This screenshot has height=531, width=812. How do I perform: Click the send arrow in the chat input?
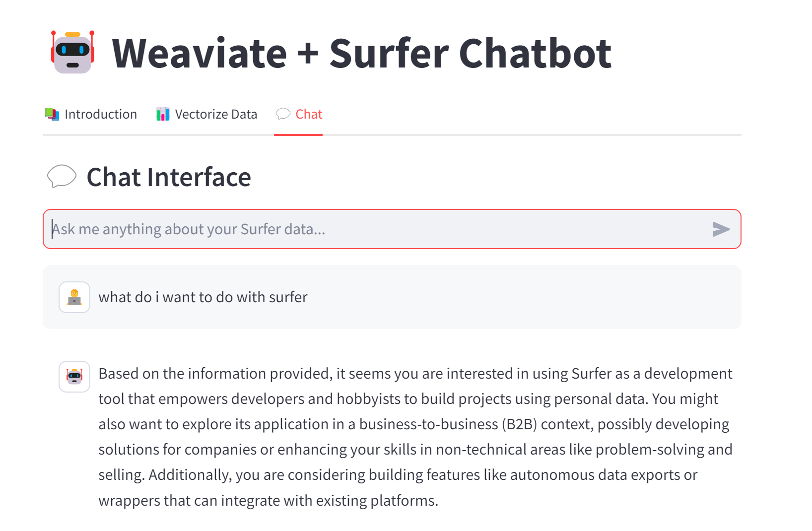coord(721,229)
